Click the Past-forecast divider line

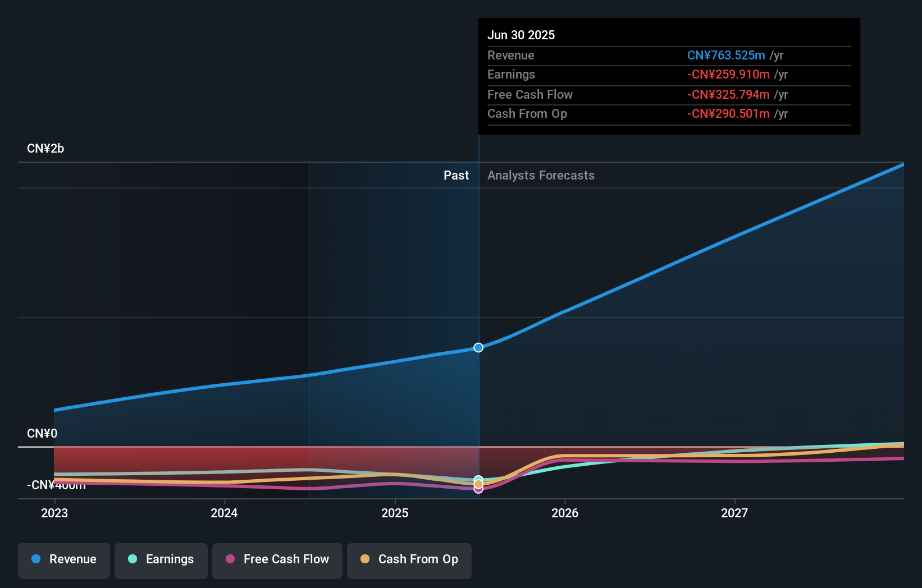478,281
